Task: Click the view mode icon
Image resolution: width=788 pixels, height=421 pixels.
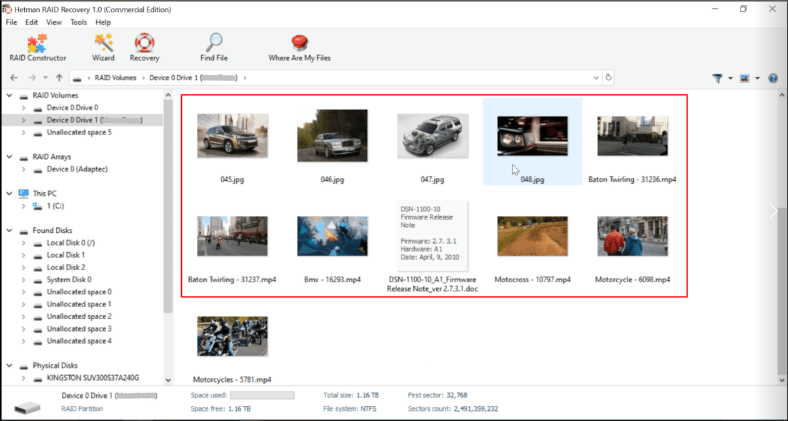Action: (x=744, y=78)
